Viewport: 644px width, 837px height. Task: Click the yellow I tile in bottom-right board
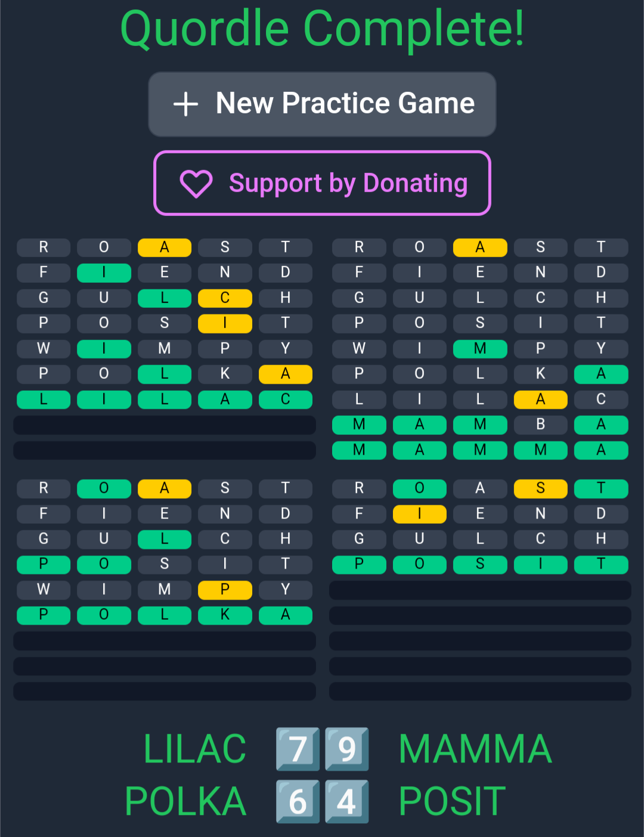(420, 514)
